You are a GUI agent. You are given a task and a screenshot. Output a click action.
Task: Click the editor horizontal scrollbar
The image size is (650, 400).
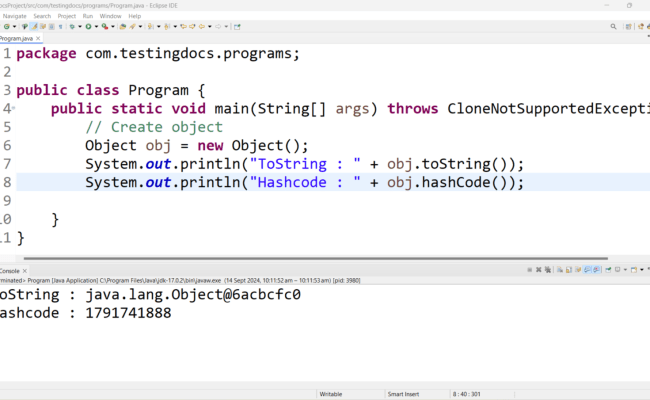pyautogui.click(x=316, y=258)
